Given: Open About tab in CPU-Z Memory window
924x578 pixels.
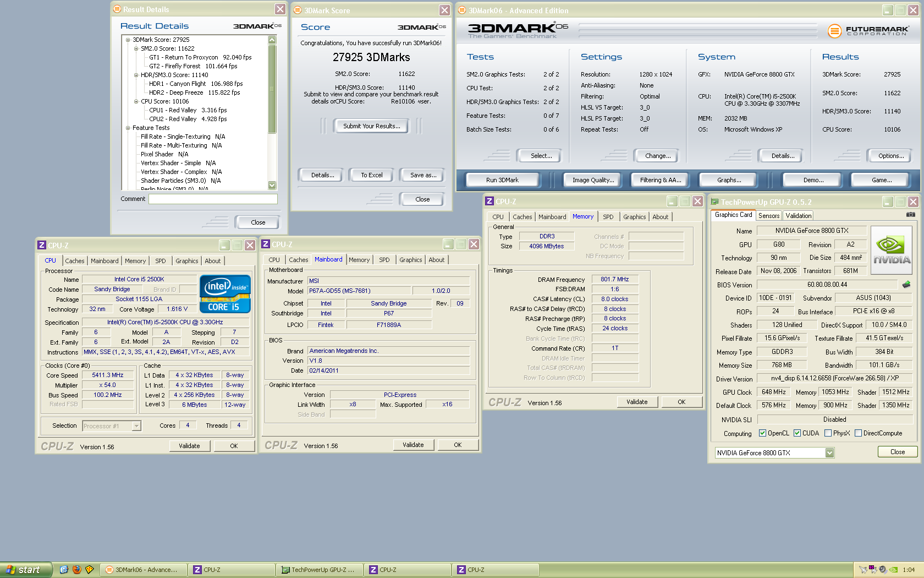Looking at the screenshot, I should tap(660, 217).
